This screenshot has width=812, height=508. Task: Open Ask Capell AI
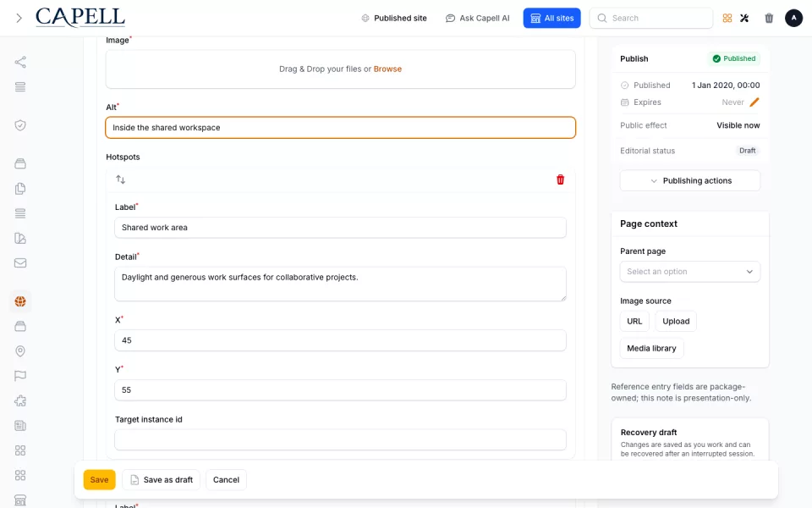tap(477, 18)
